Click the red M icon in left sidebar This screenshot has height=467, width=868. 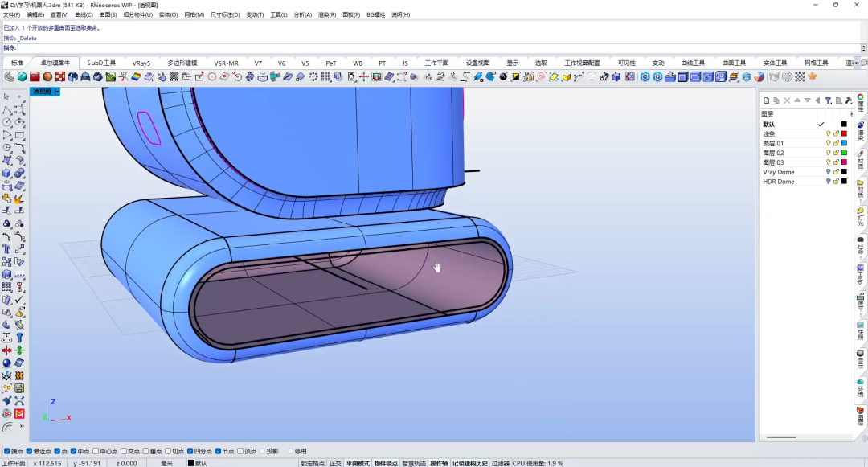coord(19,413)
